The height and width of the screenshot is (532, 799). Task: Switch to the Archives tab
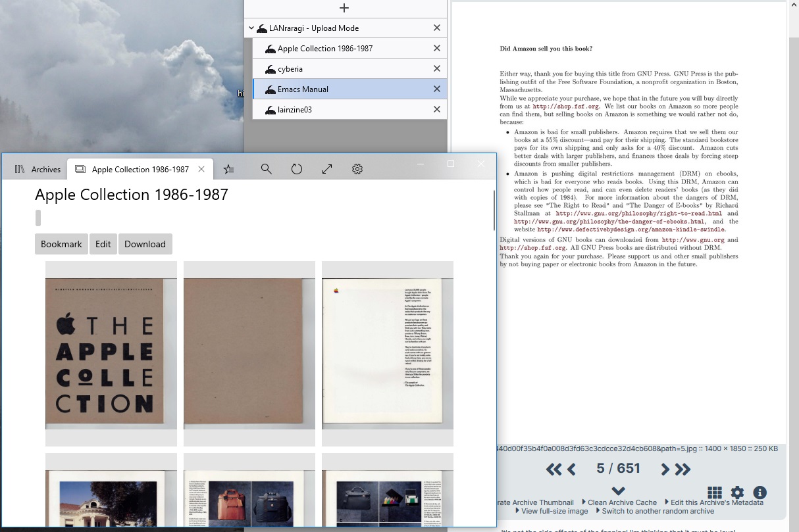[38, 169]
